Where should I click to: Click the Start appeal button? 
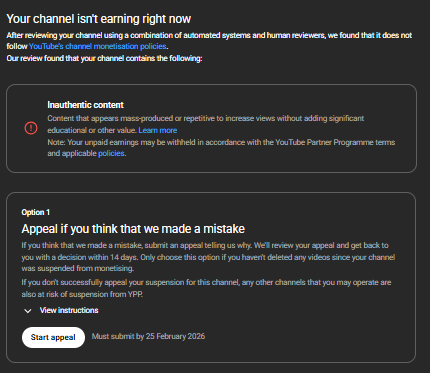coord(53,337)
